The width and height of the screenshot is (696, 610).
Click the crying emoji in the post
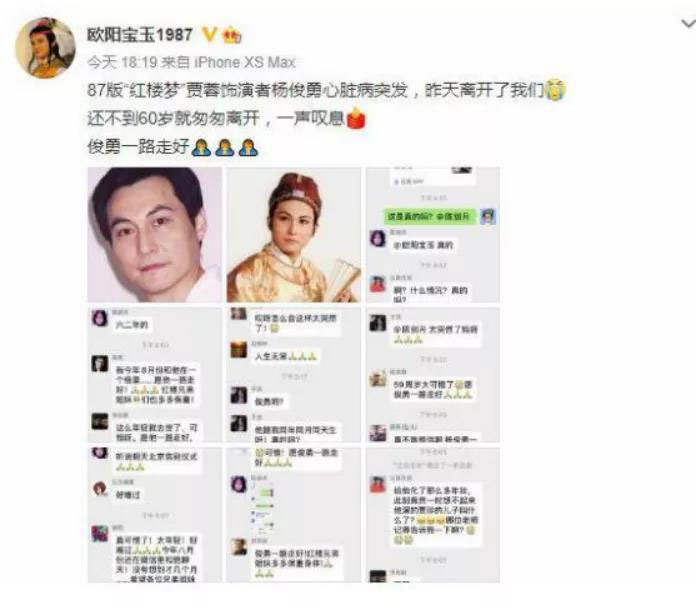(x=555, y=89)
